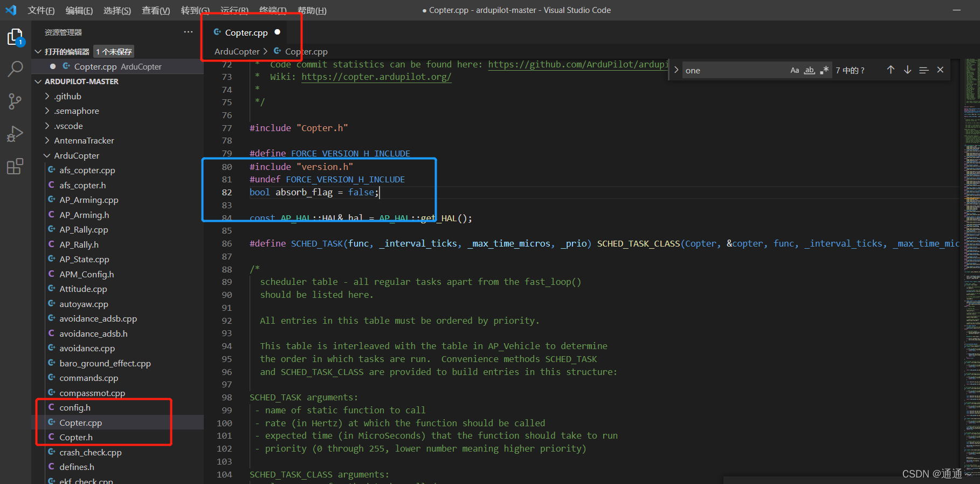Click Copter.cpp in the breadcrumb path
The height and width of the screenshot is (484, 980).
pyautogui.click(x=306, y=52)
